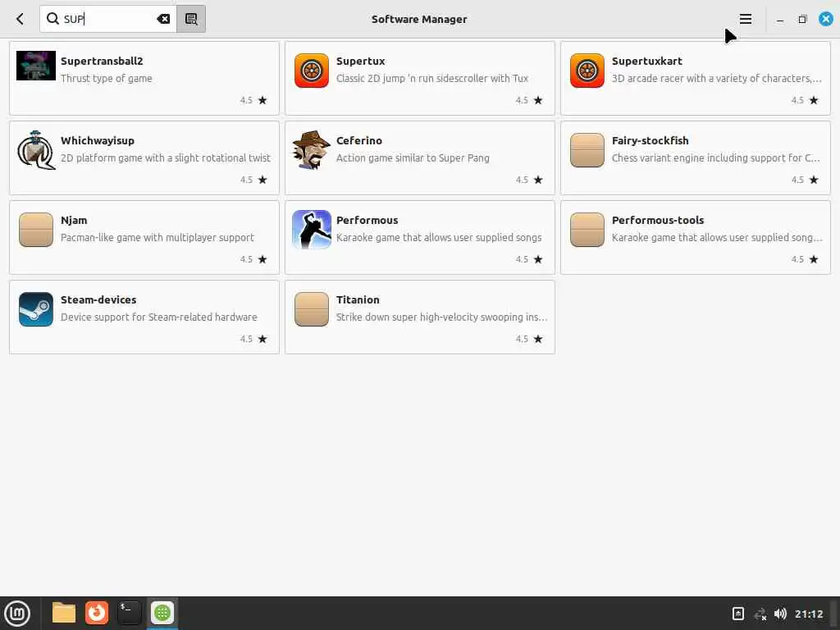Click the star rating on the Supertux card
The image size is (840, 630).
point(538,100)
